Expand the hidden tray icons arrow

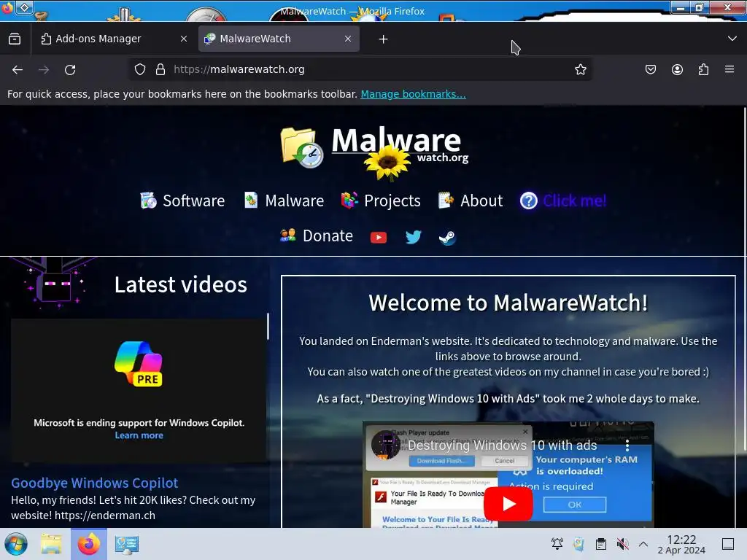(643, 544)
